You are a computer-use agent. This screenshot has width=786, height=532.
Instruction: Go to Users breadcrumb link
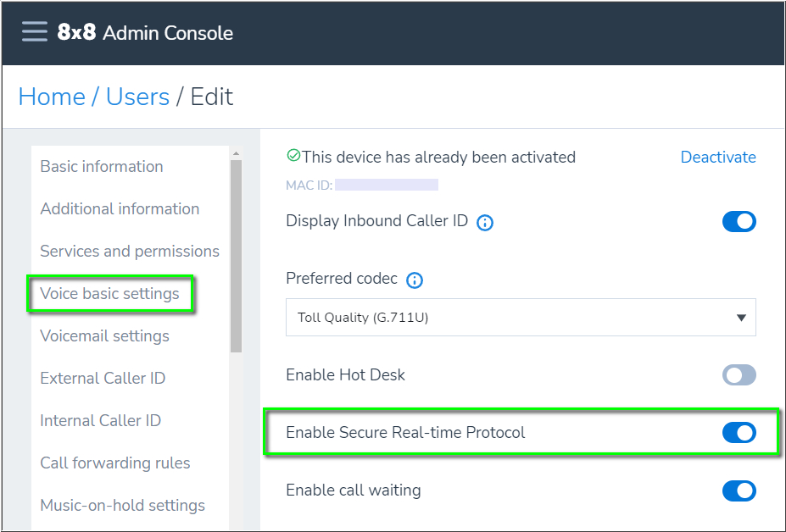click(137, 97)
